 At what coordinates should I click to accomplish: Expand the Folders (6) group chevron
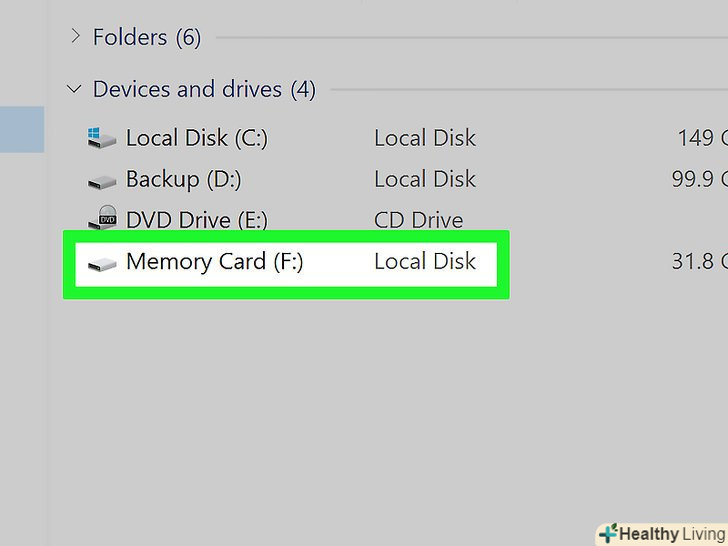click(x=74, y=38)
